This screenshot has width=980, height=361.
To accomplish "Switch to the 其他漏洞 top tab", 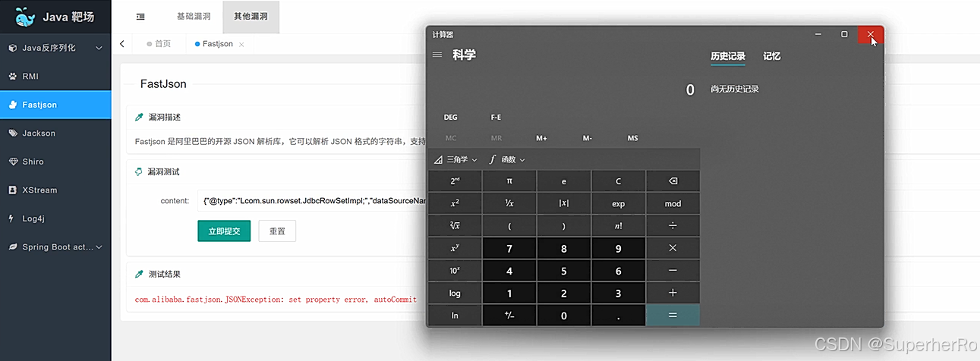I will [x=251, y=16].
